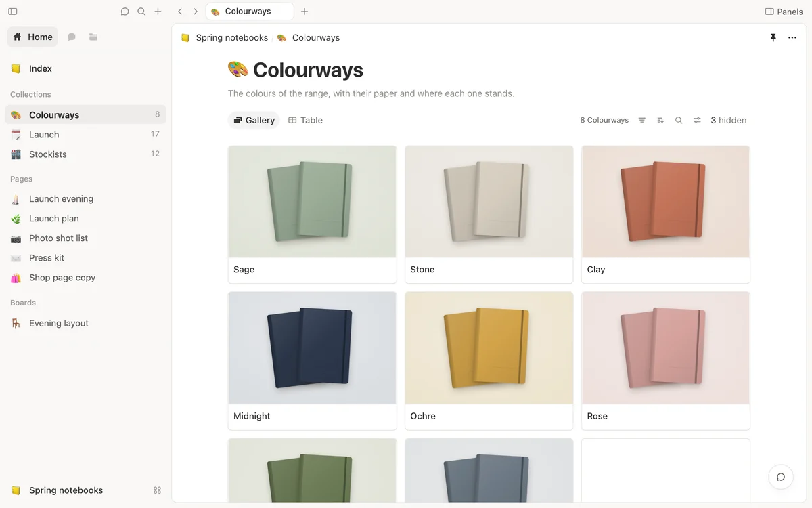Click the 8 Colourways count label
This screenshot has height=508, width=812.
point(604,120)
